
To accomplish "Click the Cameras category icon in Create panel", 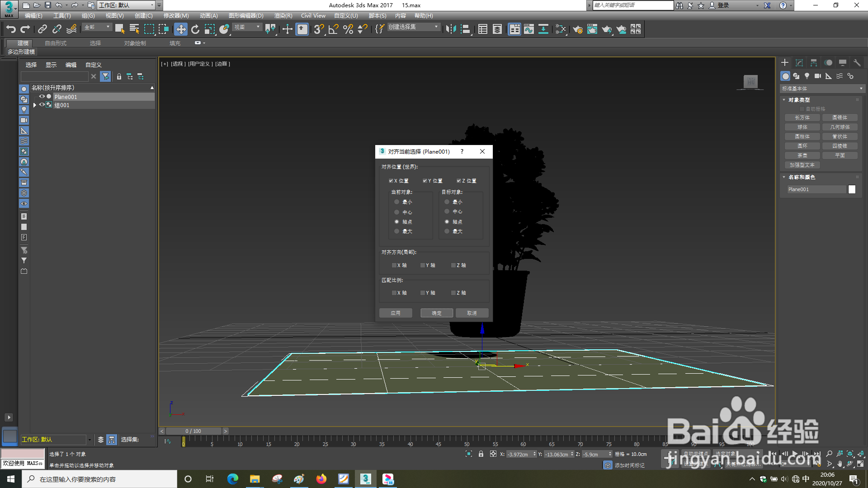I will [818, 76].
